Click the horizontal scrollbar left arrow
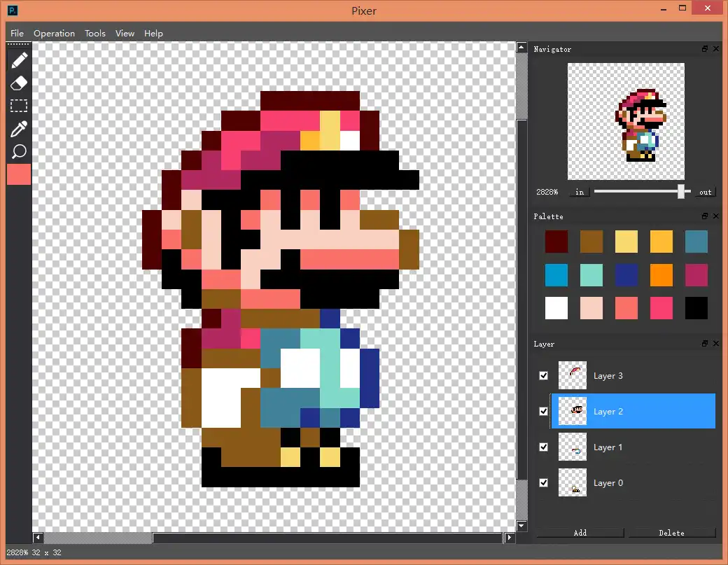728x565 pixels. click(38, 538)
